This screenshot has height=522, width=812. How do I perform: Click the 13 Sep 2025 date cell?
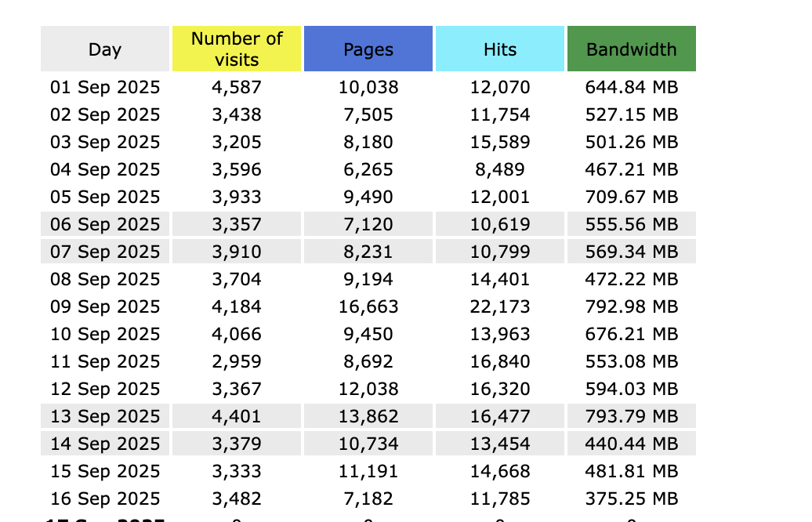pos(105,416)
